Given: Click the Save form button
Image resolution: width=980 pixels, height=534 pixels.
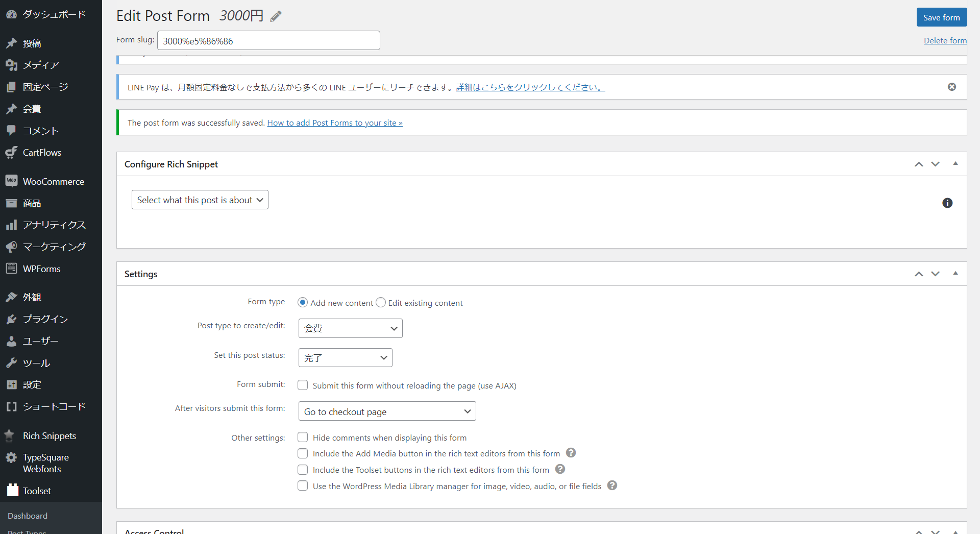Looking at the screenshot, I should click(x=942, y=17).
